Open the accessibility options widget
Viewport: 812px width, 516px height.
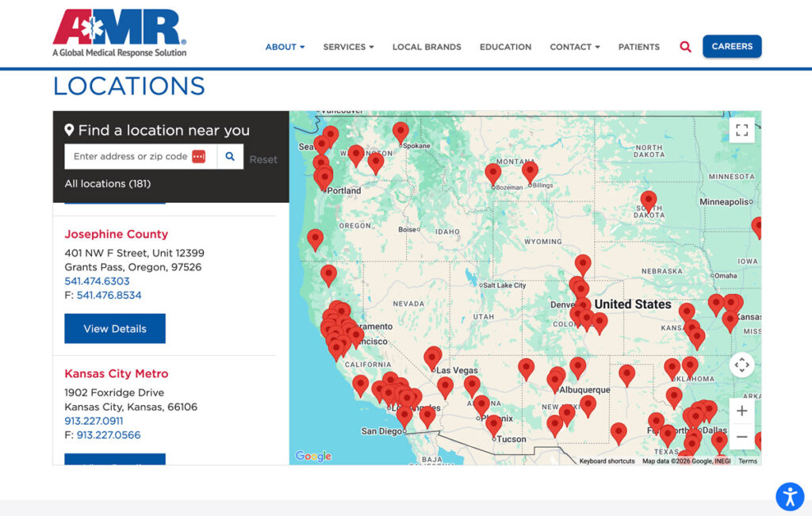(x=790, y=497)
